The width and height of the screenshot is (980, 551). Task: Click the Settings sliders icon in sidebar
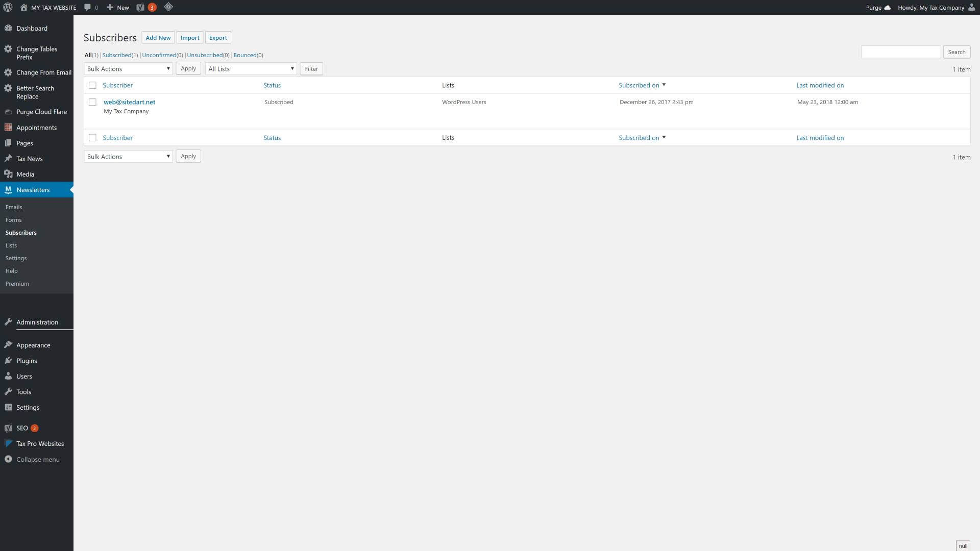(x=8, y=407)
